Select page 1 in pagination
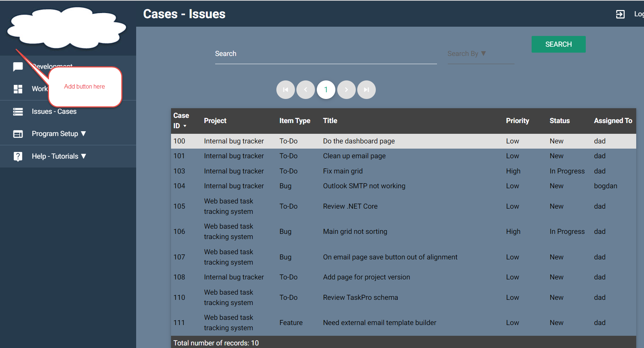This screenshot has height=348, width=644. tap(326, 90)
